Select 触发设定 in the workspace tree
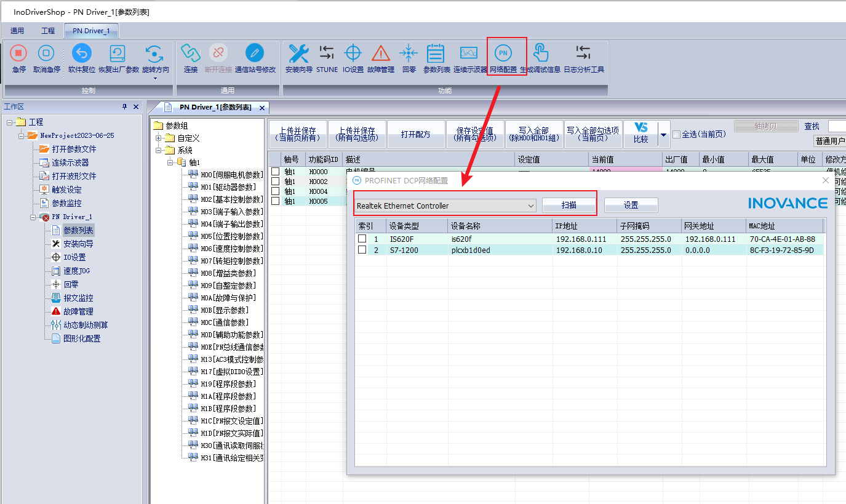Screen dimensions: 846x504 (66, 190)
